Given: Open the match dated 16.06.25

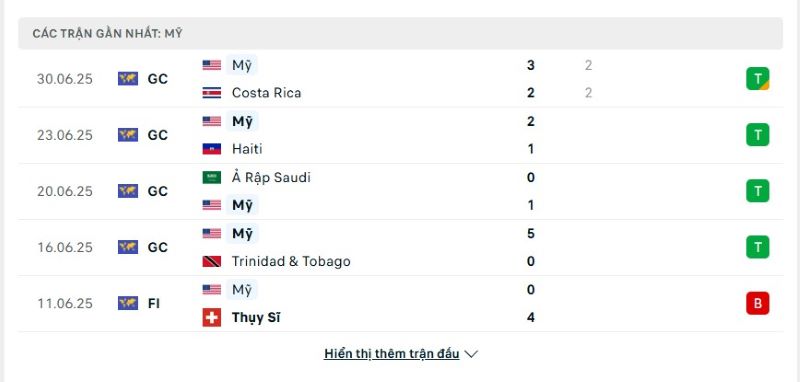Looking at the screenshot, I should pos(400,247).
